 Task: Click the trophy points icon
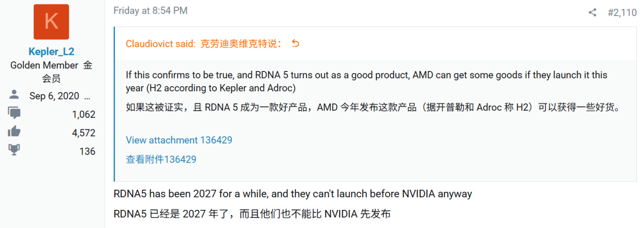14,151
